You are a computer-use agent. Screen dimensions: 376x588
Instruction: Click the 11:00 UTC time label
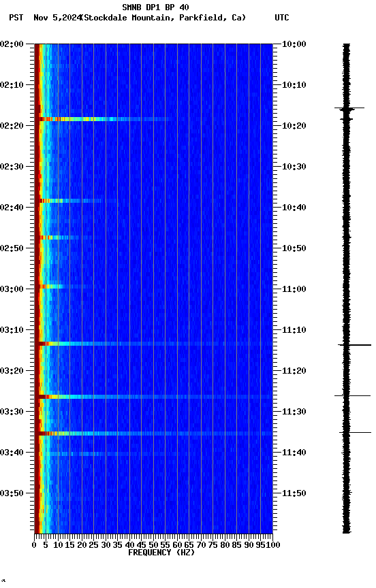pos(294,289)
